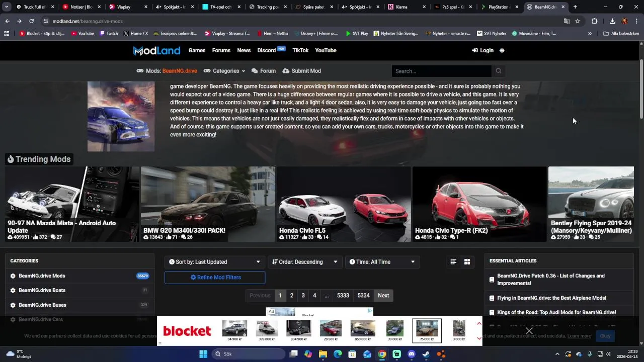The height and width of the screenshot is (362, 644).
Task: Open YouTube in the ModLand menu
Action: [x=326, y=50]
